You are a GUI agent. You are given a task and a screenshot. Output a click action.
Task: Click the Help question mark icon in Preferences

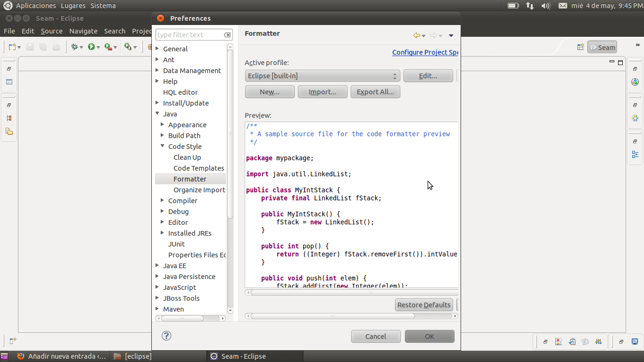(166, 336)
